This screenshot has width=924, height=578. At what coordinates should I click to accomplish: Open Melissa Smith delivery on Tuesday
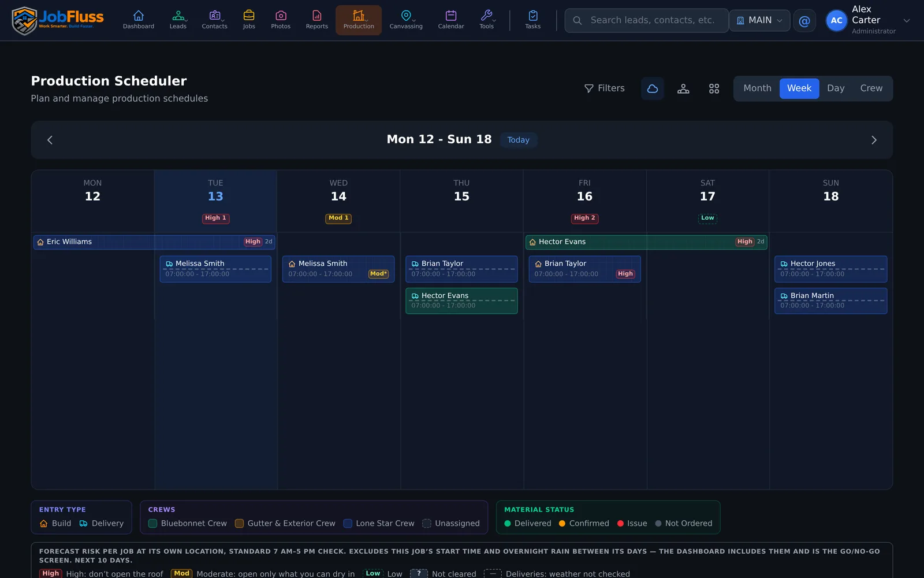215,269
